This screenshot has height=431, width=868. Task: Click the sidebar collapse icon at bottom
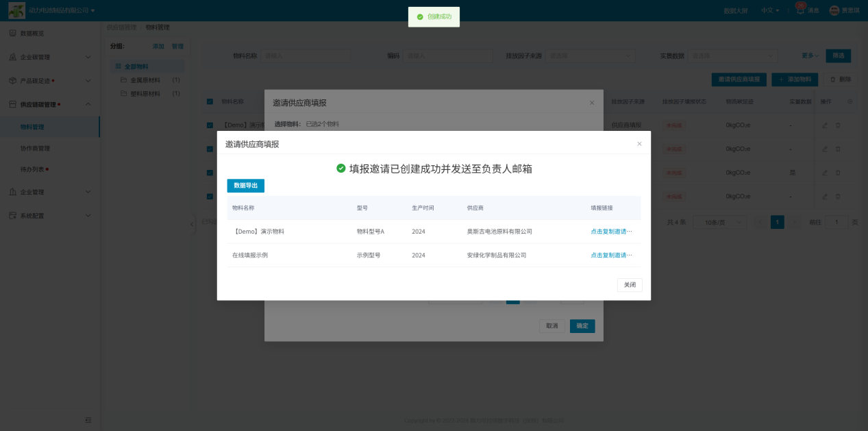point(88,420)
